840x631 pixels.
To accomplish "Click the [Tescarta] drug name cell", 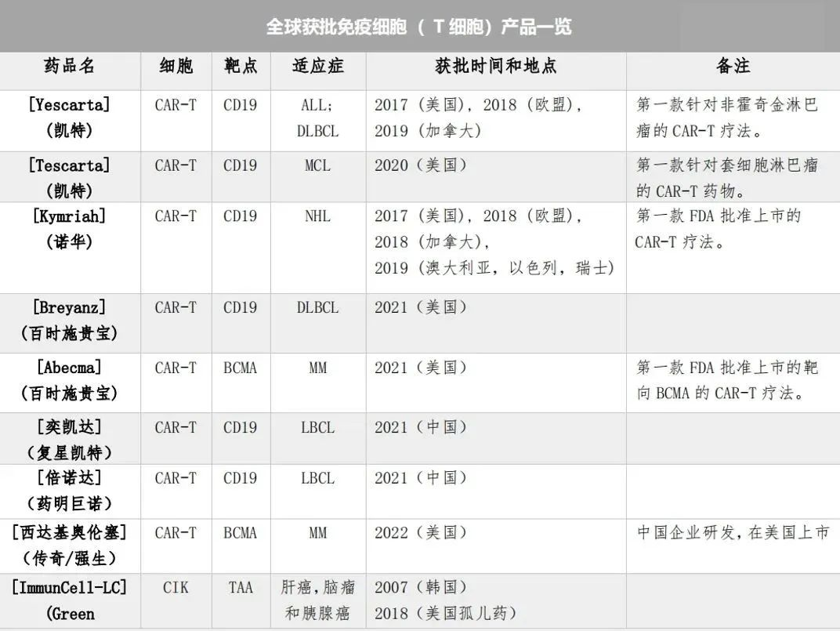I will pos(70,177).
